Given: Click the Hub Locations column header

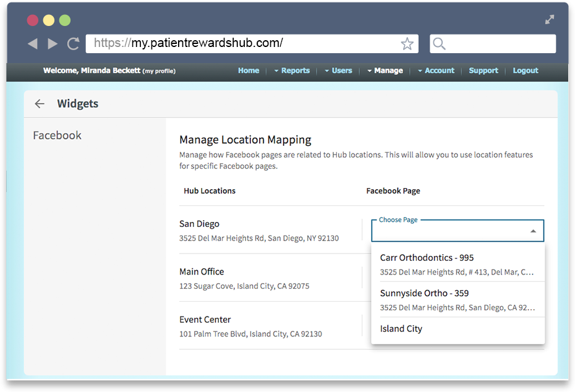Looking at the screenshot, I should [210, 191].
